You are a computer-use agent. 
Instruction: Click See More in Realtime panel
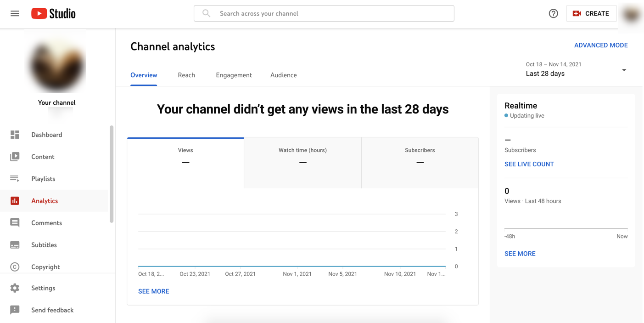[x=520, y=254]
